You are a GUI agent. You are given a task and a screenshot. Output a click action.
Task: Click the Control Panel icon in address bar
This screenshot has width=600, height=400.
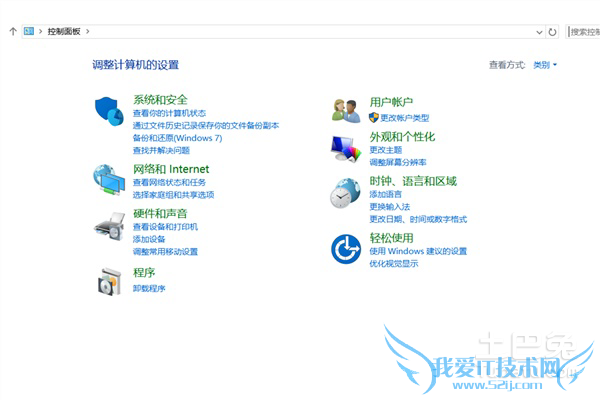tap(29, 31)
